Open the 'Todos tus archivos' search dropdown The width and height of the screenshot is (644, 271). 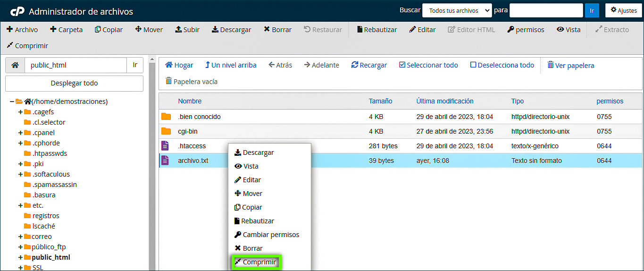point(457,10)
